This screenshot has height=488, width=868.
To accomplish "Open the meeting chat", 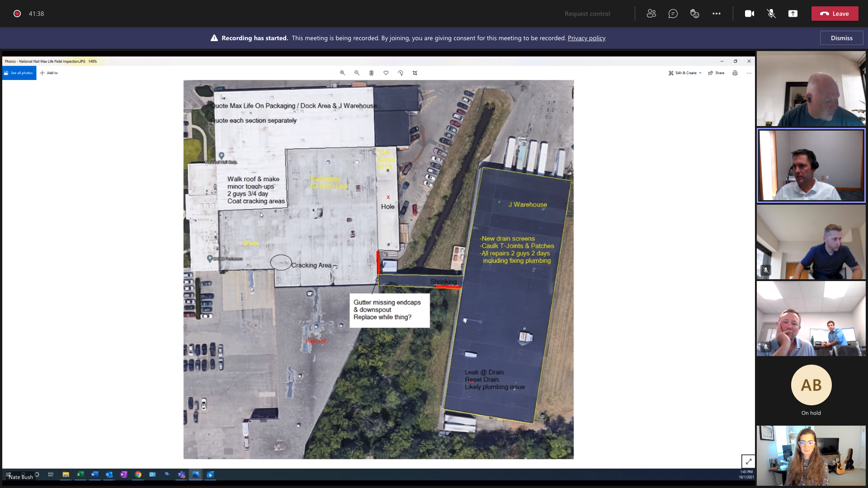I will click(673, 14).
